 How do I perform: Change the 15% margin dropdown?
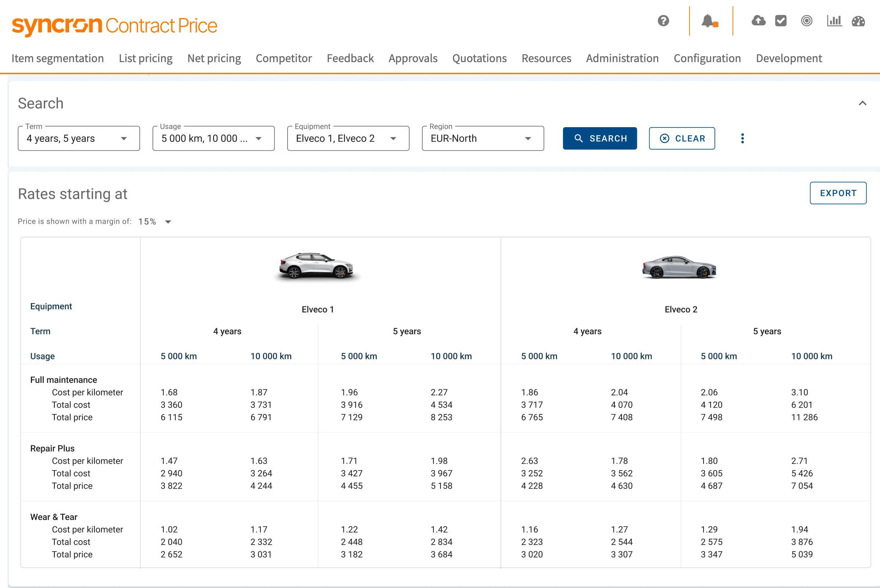pos(154,222)
